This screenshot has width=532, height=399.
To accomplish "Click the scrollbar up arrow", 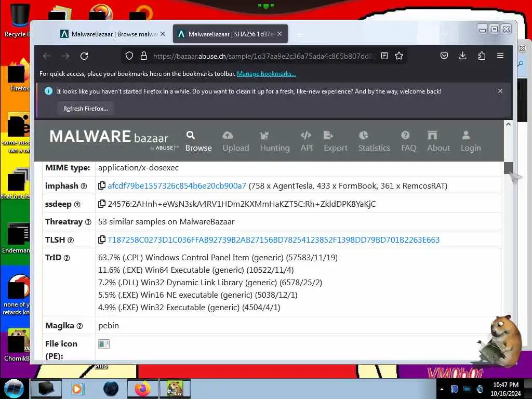I will point(508,124).
